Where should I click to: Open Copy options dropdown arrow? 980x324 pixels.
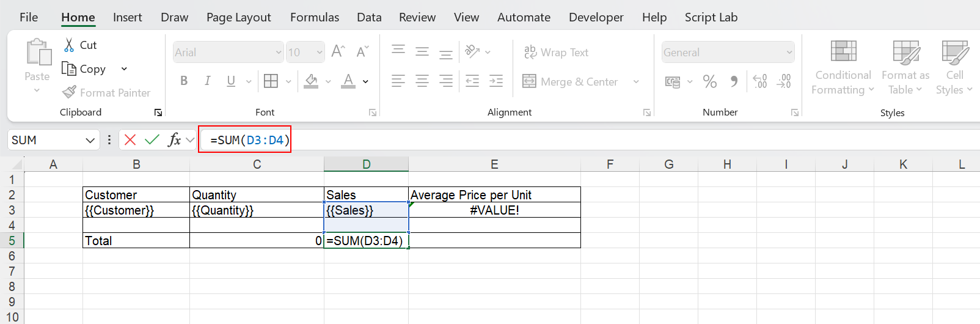tap(124, 69)
